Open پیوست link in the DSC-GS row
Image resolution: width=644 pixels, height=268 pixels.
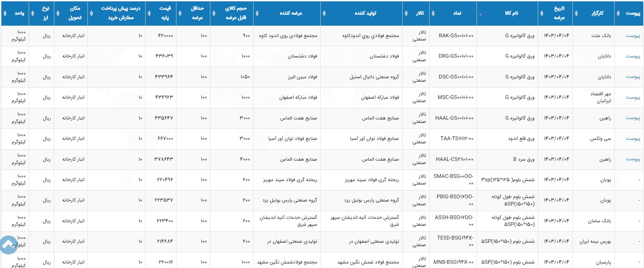(x=633, y=77)
